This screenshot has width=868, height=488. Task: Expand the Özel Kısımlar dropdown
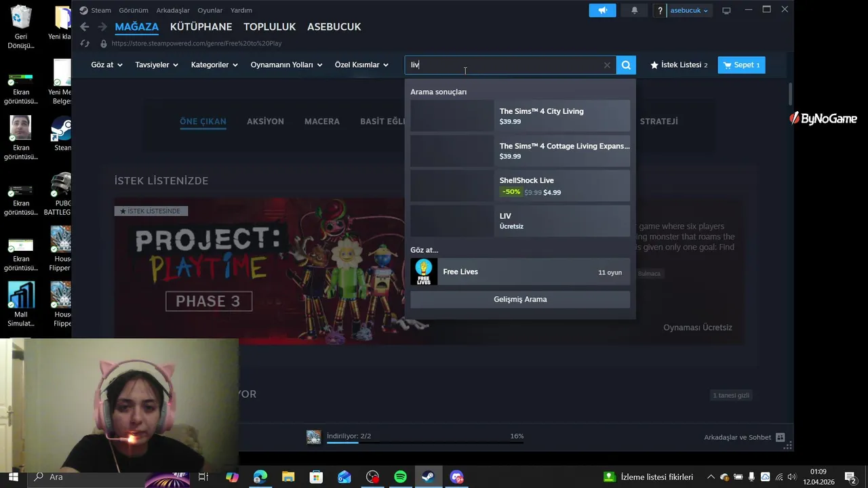point(361,65)
